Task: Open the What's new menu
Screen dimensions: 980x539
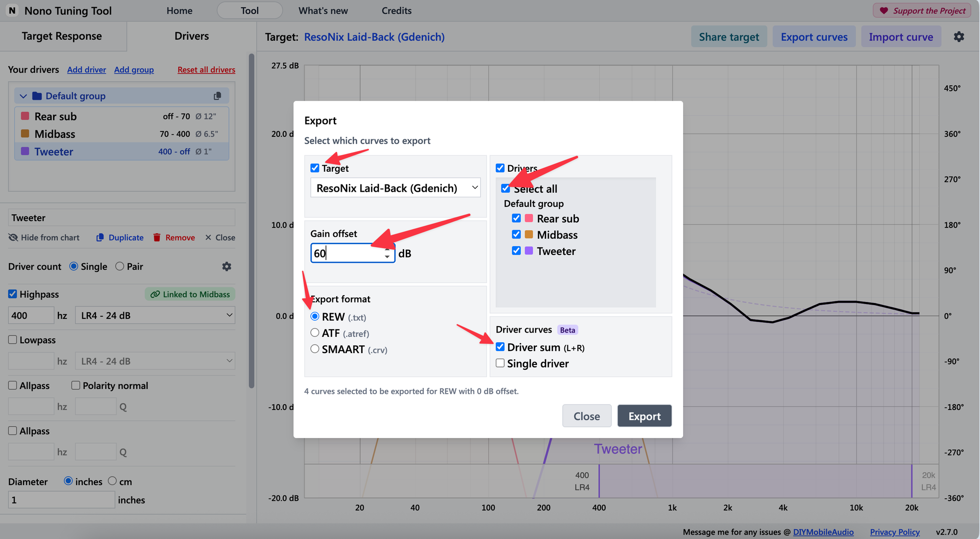Action: pos(323,10)
